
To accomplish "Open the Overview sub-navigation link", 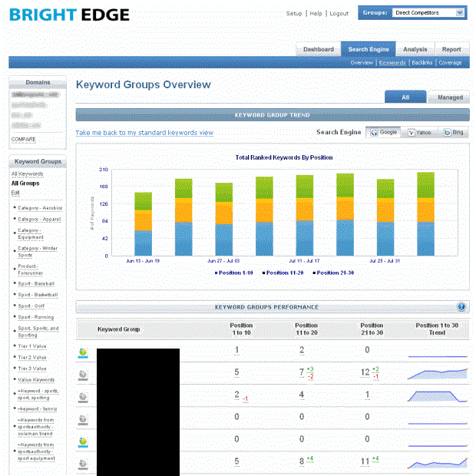I will (362, 62).
